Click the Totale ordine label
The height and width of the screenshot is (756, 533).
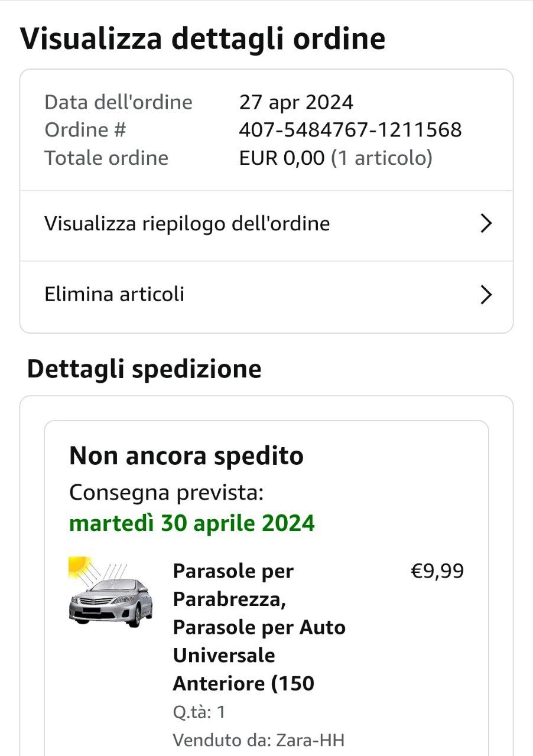pos(106,158)
